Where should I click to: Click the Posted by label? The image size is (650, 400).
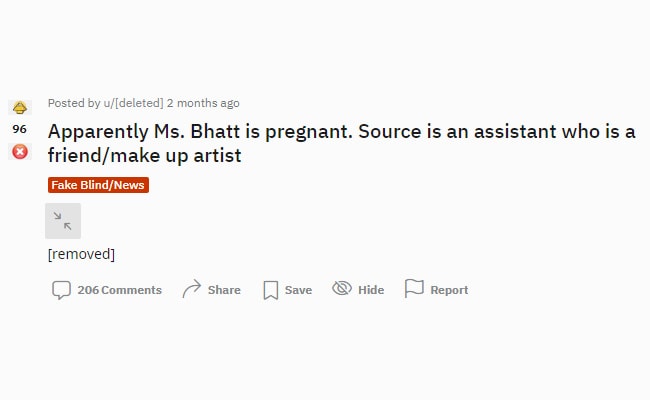[x=70, y=103]
